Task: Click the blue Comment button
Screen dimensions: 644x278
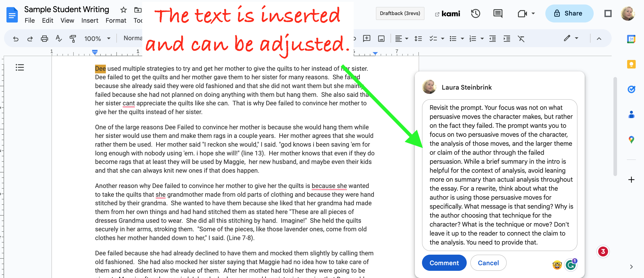Action: [444, 263]
